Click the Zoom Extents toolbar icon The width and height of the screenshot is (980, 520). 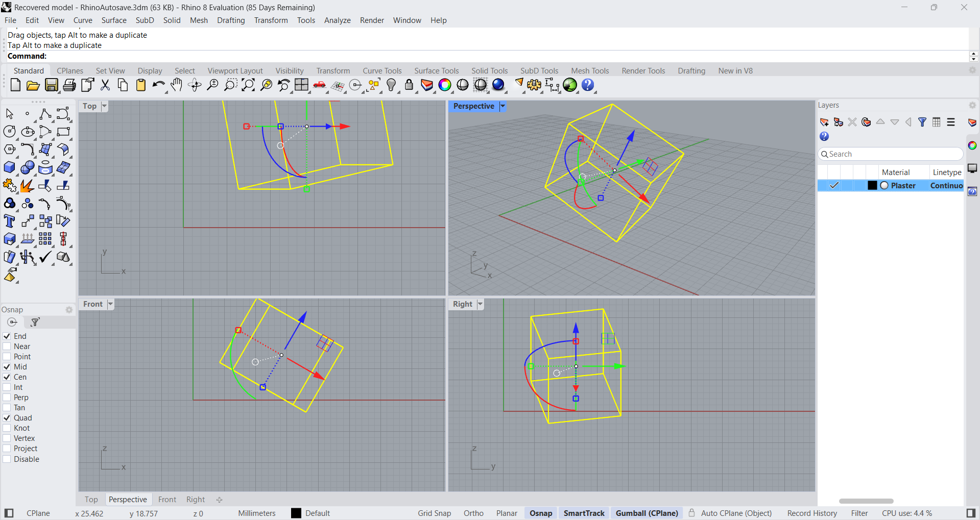point(248,85)
